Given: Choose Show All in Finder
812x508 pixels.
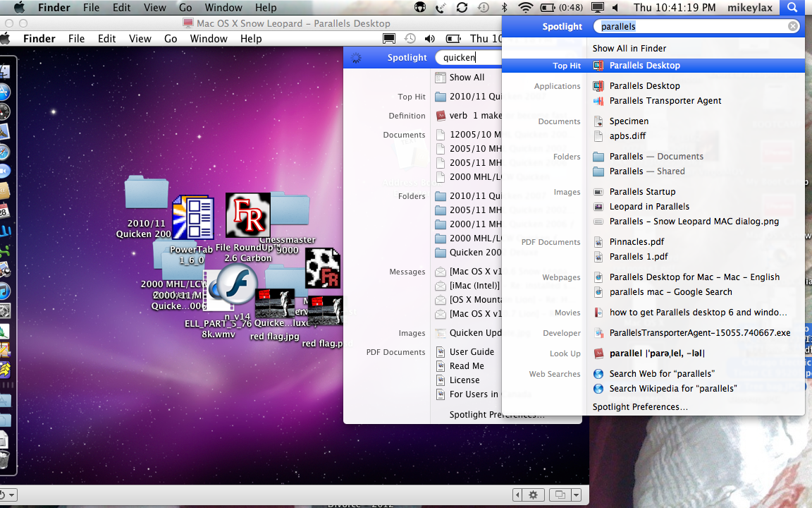Looking at the screenshot, I should 629,48.
